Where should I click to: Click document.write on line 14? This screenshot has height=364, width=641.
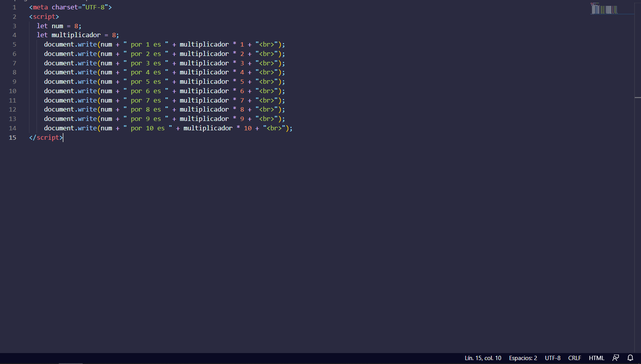tap(71, 128)
